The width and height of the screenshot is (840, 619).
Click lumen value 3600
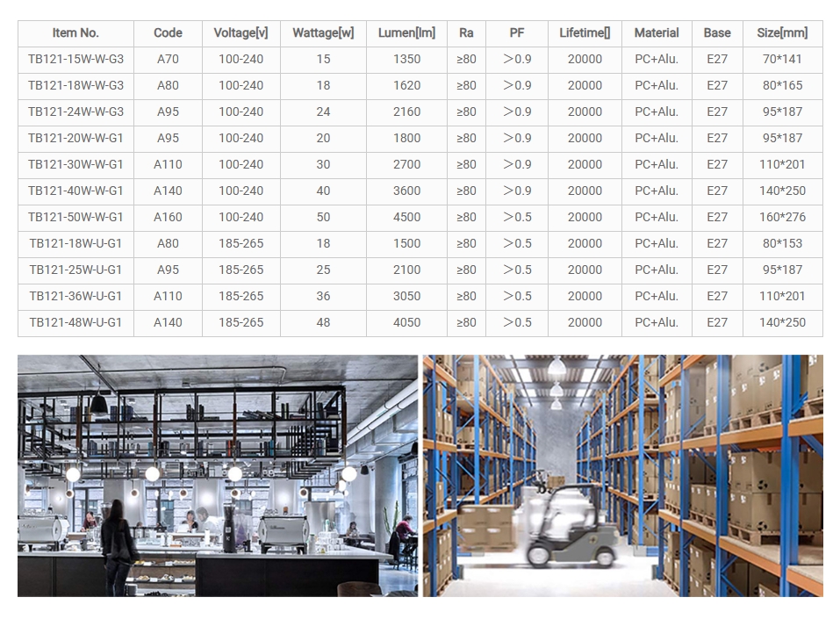406,191
